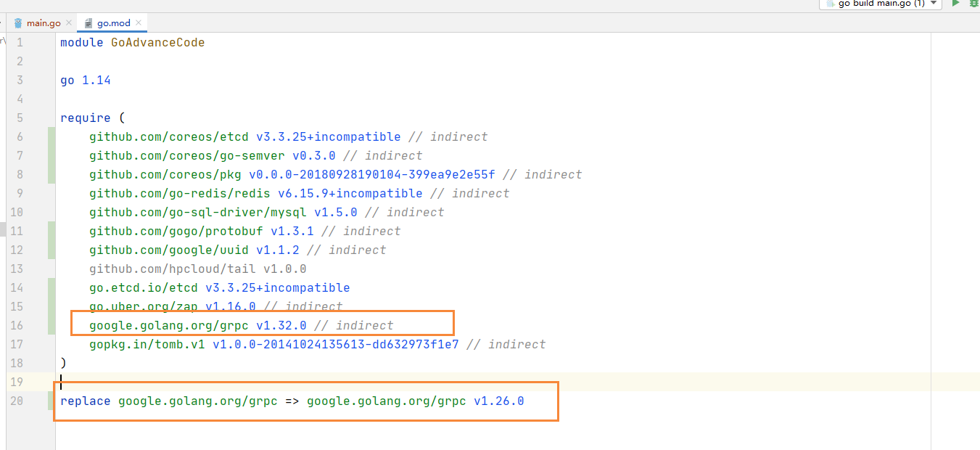Click version v1.26.0 in the replace directive
This screenshot has width=980, height=450.
[498, 401]
